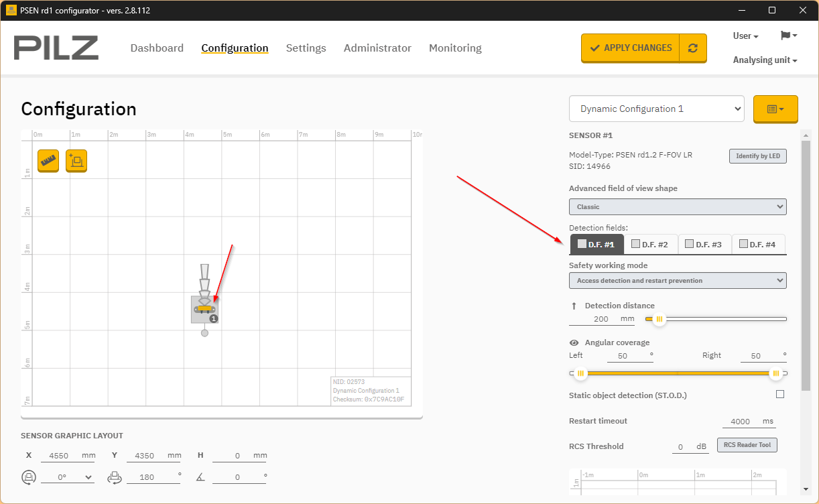819x504 pixels.
Task: Open the 0° rotation dropdown
Action: click(x=67, y=477)
